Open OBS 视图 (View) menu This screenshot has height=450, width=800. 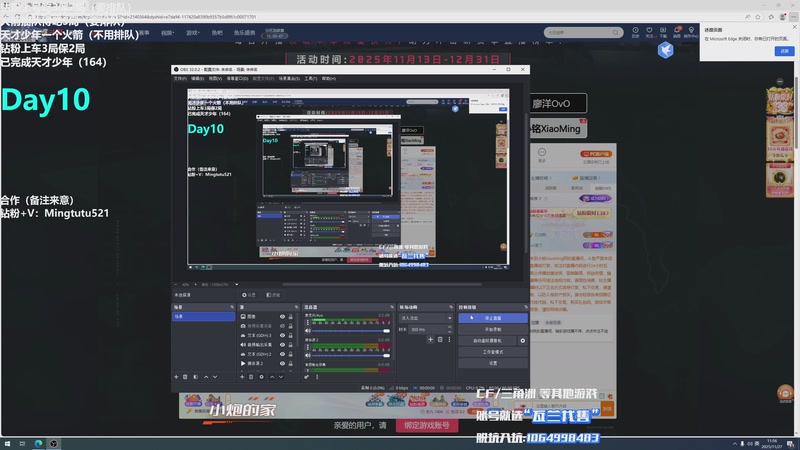point(215,79)
